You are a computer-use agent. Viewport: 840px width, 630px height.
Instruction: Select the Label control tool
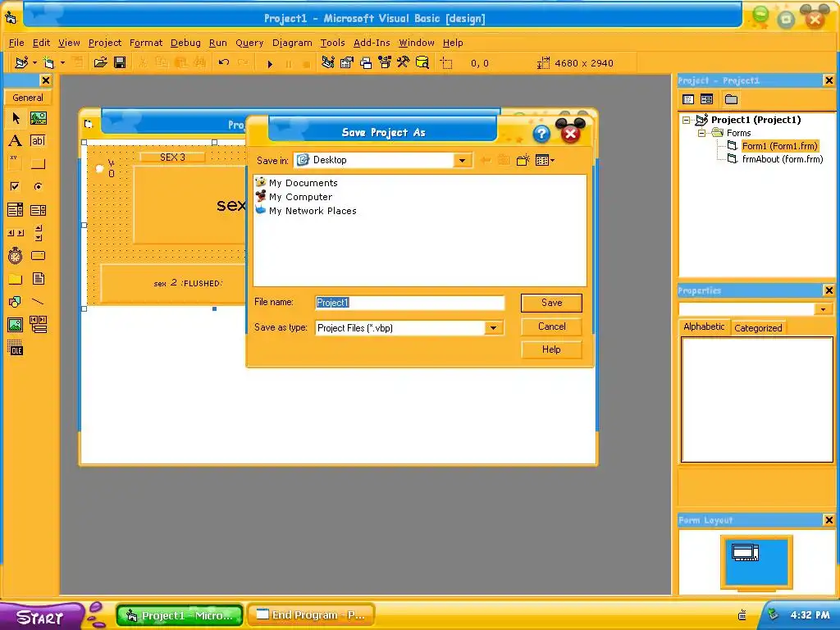click(x=16, y=141)
